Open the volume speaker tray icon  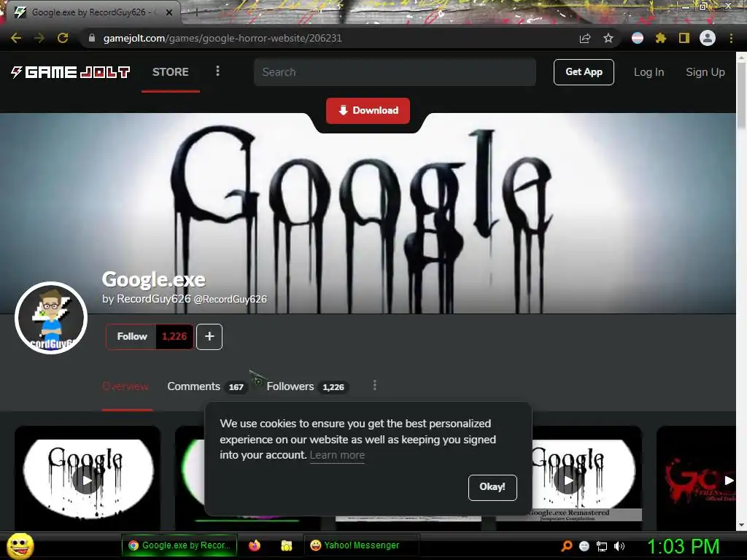619,546
